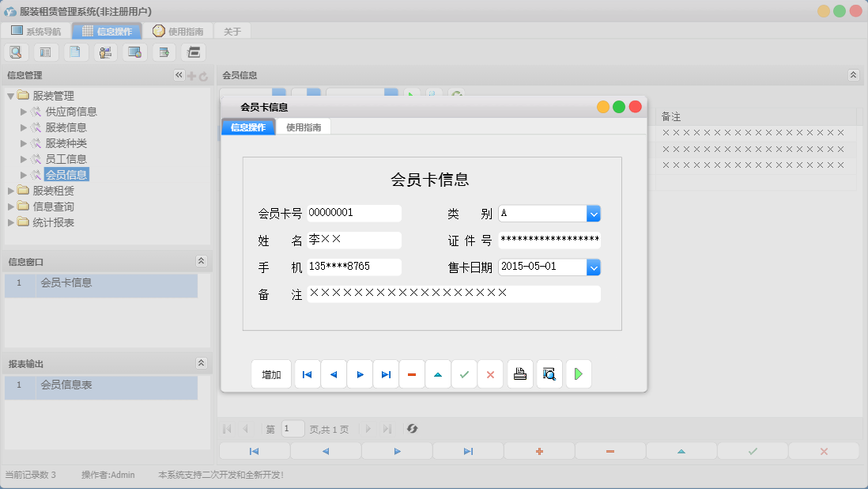Jump to the last record in the dialog
The height and width of the screenshot is (489, 868).
click(x=386, y=373)
